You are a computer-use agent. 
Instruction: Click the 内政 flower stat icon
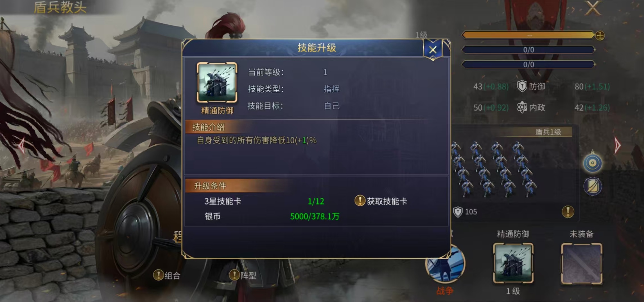point(522,108)
